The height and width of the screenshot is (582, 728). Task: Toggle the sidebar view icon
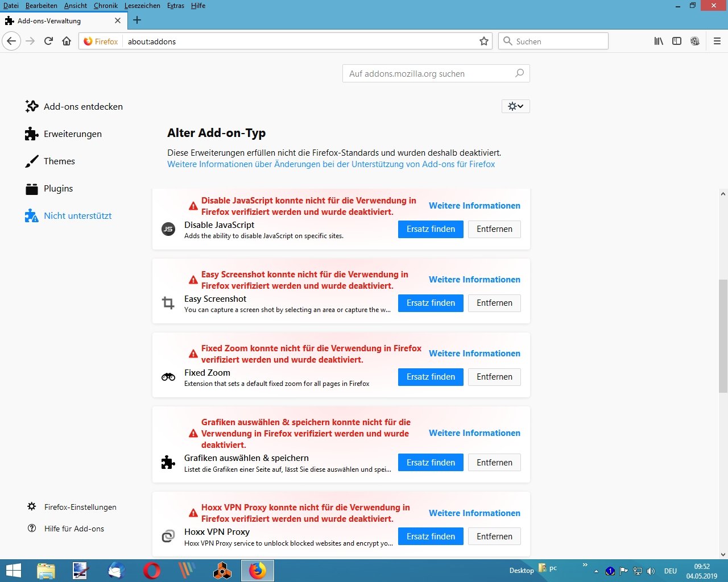coord(677,41)
